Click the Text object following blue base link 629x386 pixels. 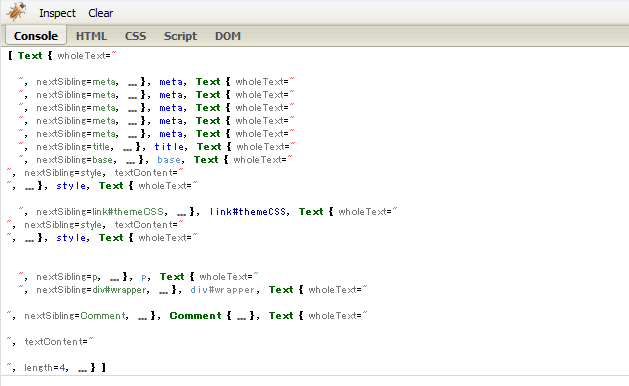coord(206,160)
